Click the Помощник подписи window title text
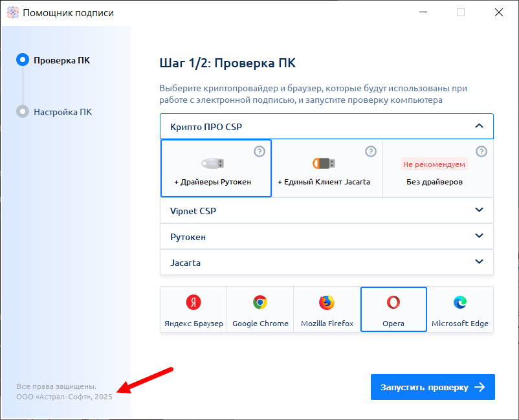Image resolution: width=519 pixels, height=420 pixels. pyautogui.click(x=68, y=13)
